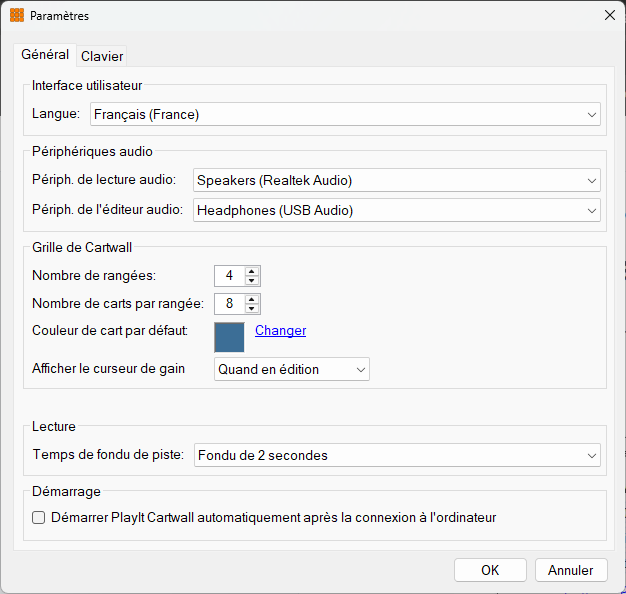Viewport: 626px width, 594px height.
Task: Open Temps de fondu de piste dropdown
Action: (x=397, y=455)
